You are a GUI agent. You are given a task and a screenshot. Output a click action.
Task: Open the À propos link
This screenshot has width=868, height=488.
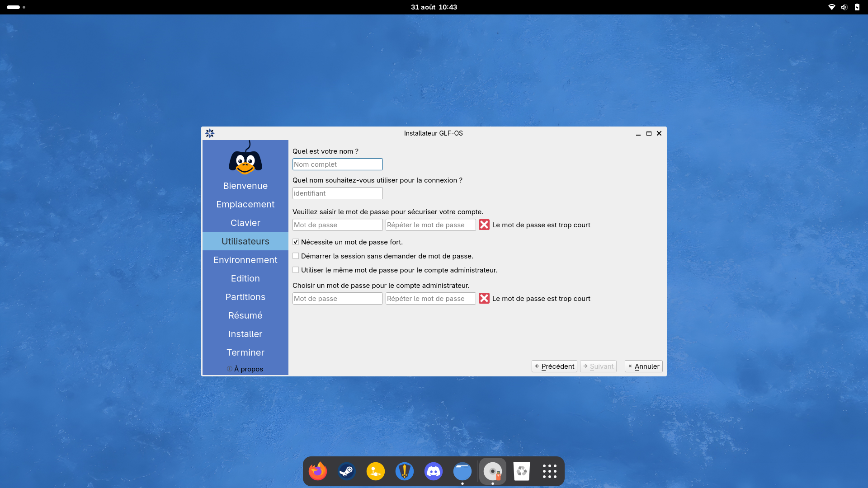pos(245,369)
